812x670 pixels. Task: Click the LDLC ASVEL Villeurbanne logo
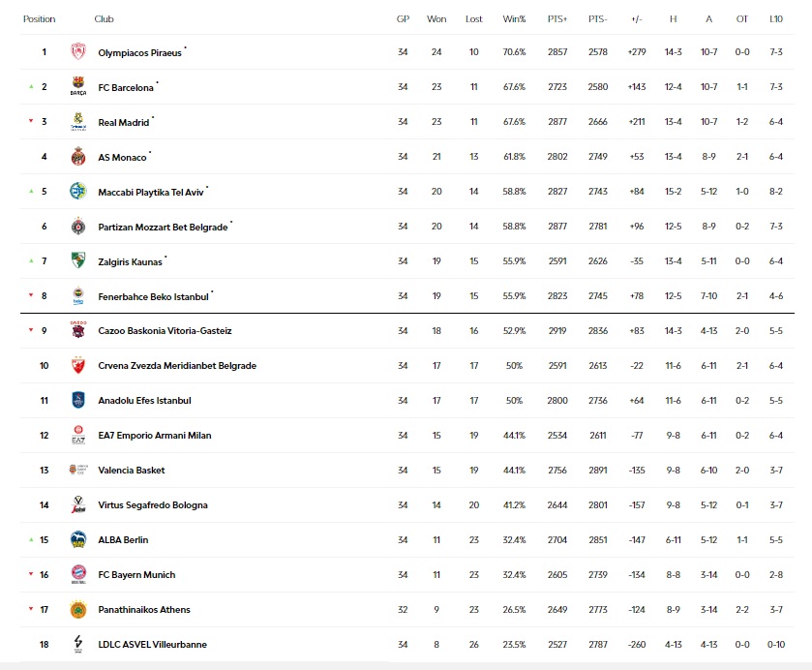[x=78, y=644]
